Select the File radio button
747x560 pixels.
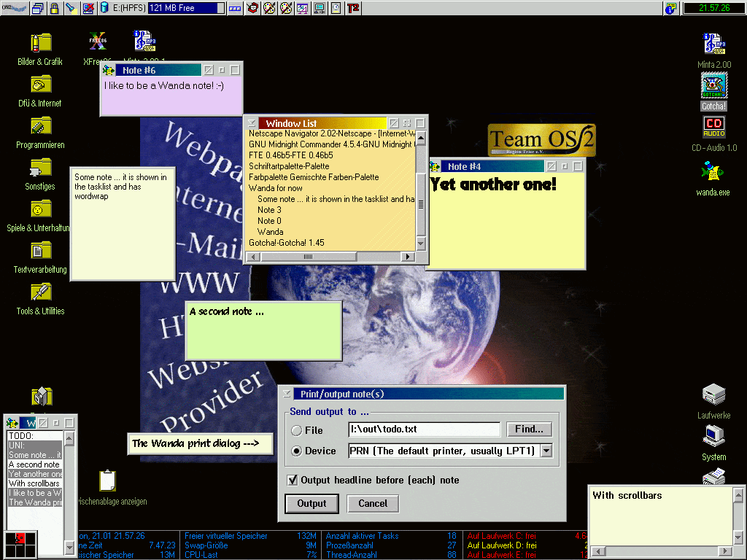296,430
